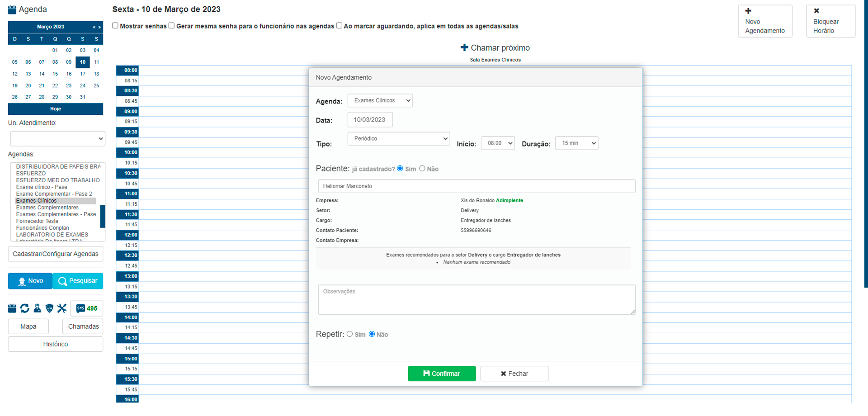Click the doctor figure icon
Image resolution: width=868 pixels, height=416 pixels.
[x=37, y=308]
